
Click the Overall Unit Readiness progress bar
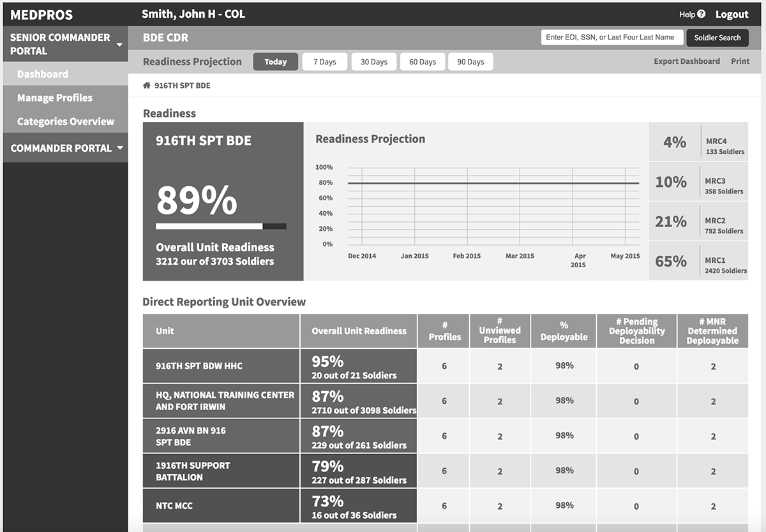pos(220,226)
